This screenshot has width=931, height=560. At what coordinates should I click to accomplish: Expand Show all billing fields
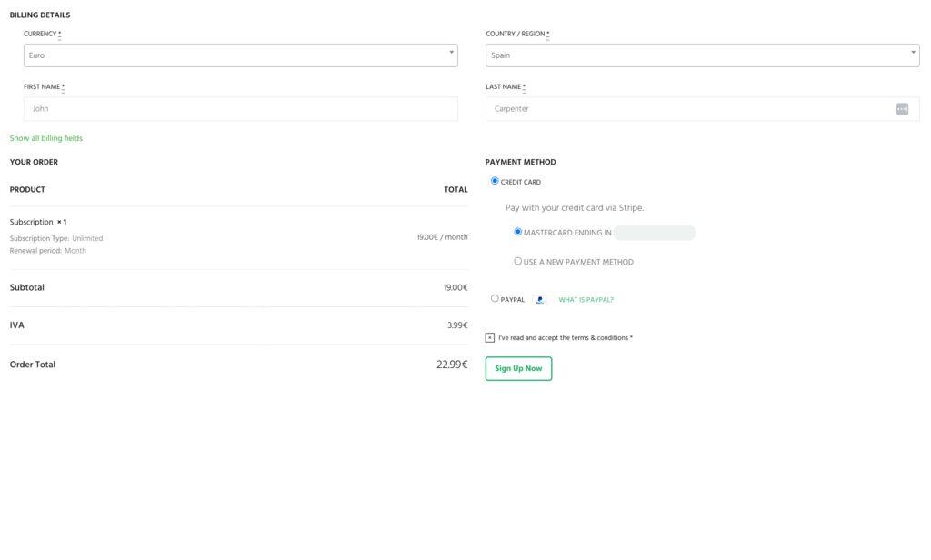[x=46, y=138]
